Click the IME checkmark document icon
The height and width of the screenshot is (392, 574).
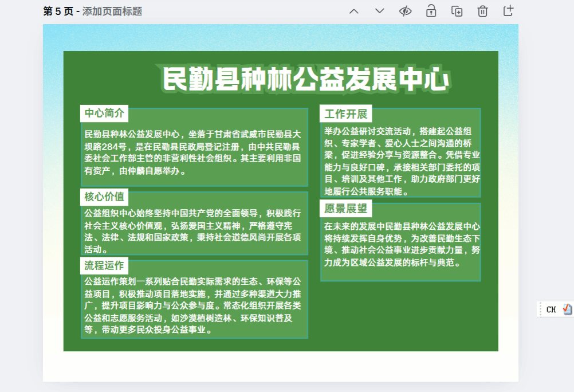[x=567, y=309]
